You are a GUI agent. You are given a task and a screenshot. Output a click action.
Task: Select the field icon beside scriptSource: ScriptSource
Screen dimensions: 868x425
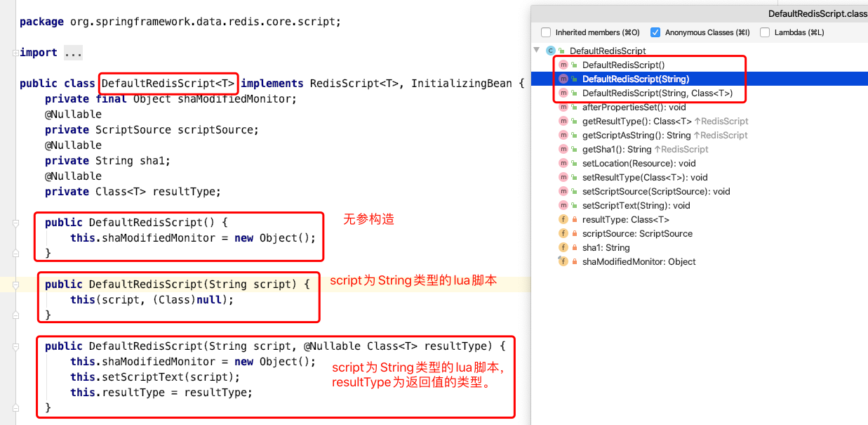pos(563,233)
